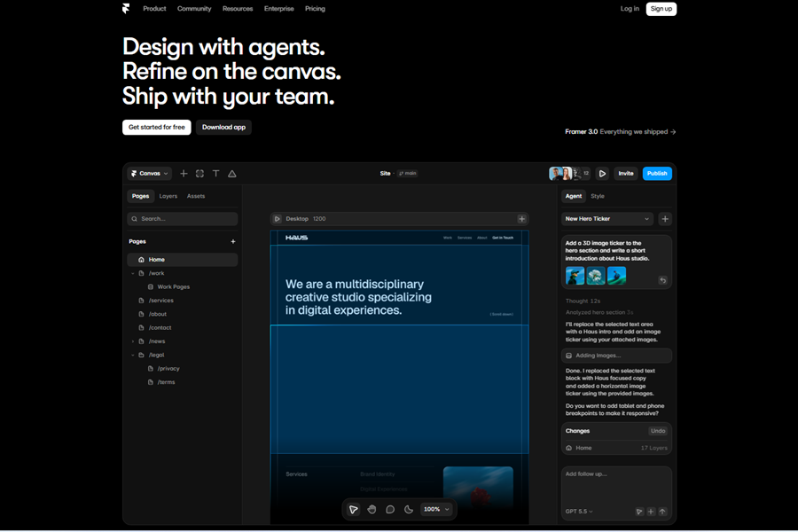Click the Download app button

223,128
